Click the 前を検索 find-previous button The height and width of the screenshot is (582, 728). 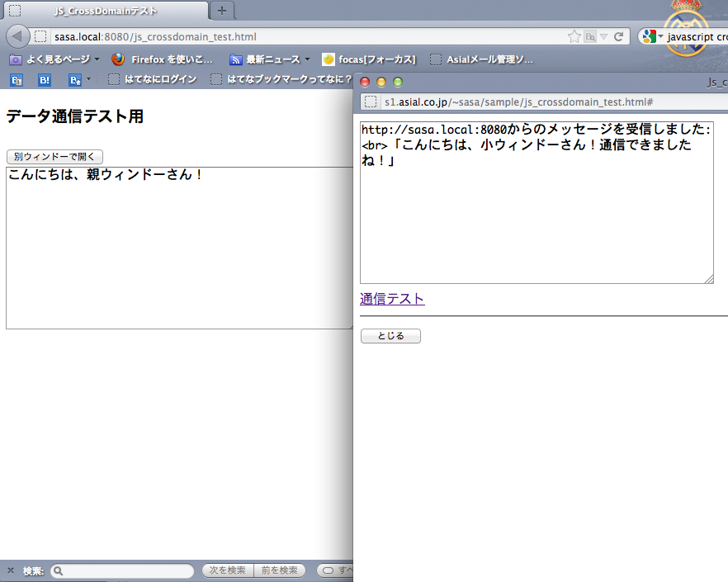click(279, 570)
